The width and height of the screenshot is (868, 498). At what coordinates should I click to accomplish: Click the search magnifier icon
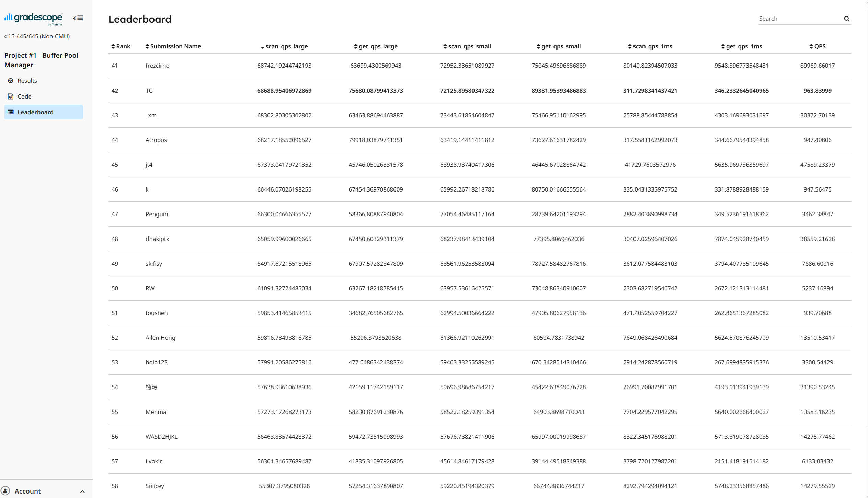[x=847, y=19]
